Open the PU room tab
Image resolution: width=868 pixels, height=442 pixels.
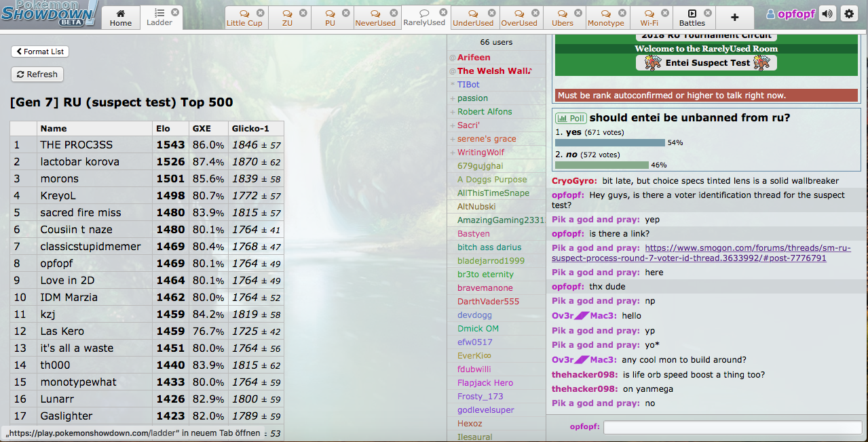coord(331,18)
